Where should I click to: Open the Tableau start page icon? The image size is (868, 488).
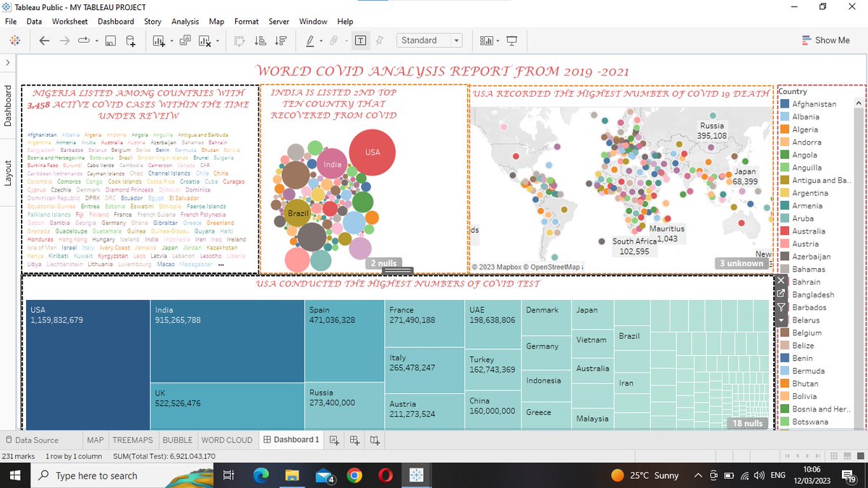click(x=14, y=40)
